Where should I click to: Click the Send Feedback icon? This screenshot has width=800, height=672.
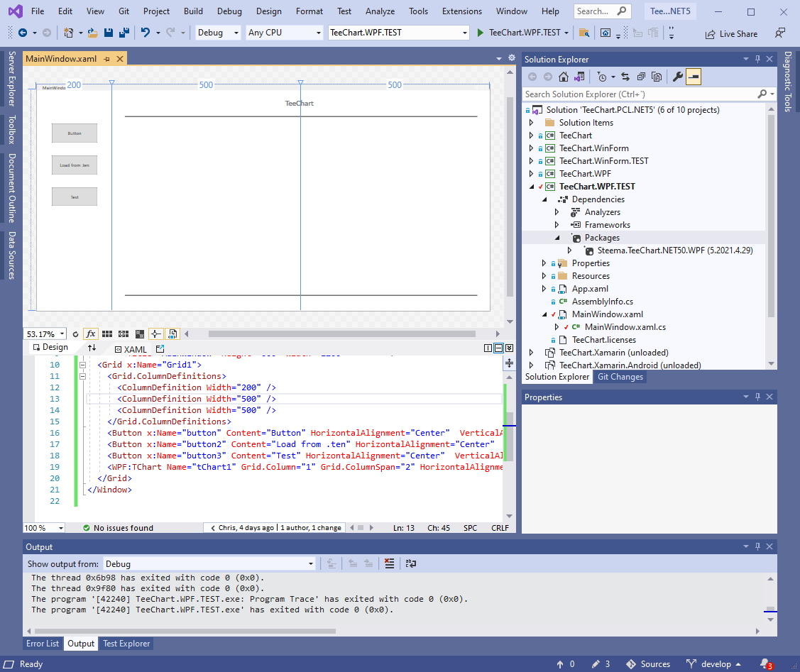point(779,33)
